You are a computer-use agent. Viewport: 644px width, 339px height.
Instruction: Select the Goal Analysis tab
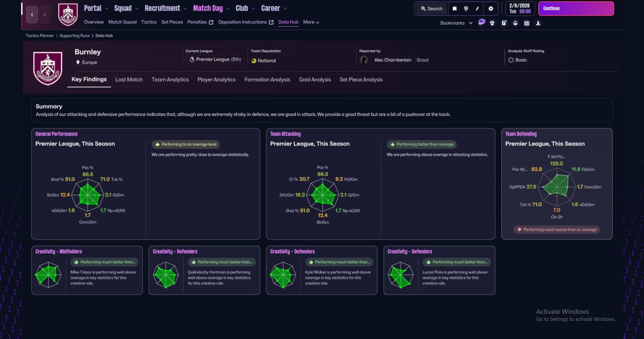coord(315,80)
